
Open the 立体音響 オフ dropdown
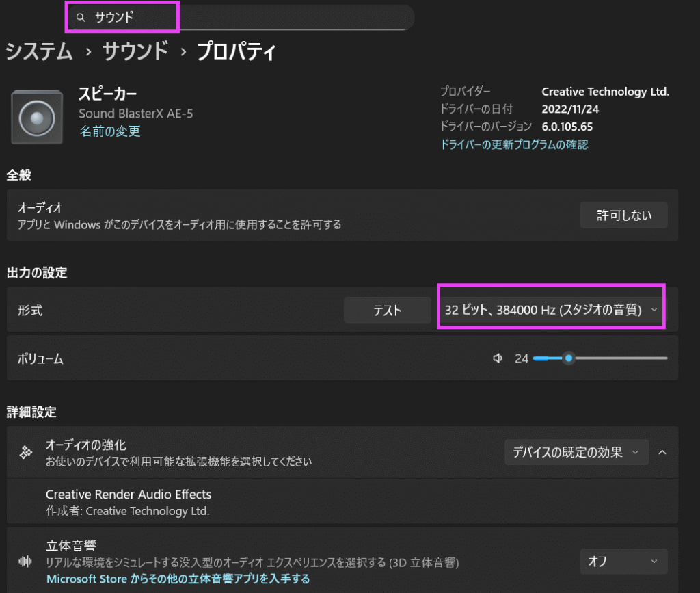tap(623, 562)
